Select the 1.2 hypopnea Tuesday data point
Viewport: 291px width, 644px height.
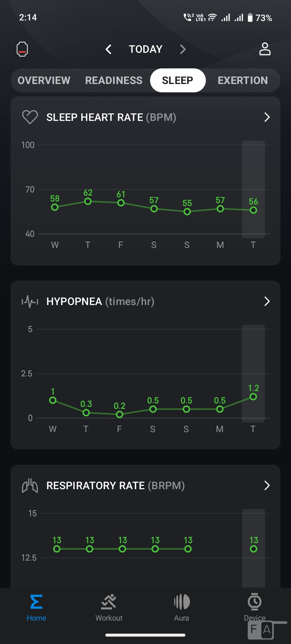253,397
